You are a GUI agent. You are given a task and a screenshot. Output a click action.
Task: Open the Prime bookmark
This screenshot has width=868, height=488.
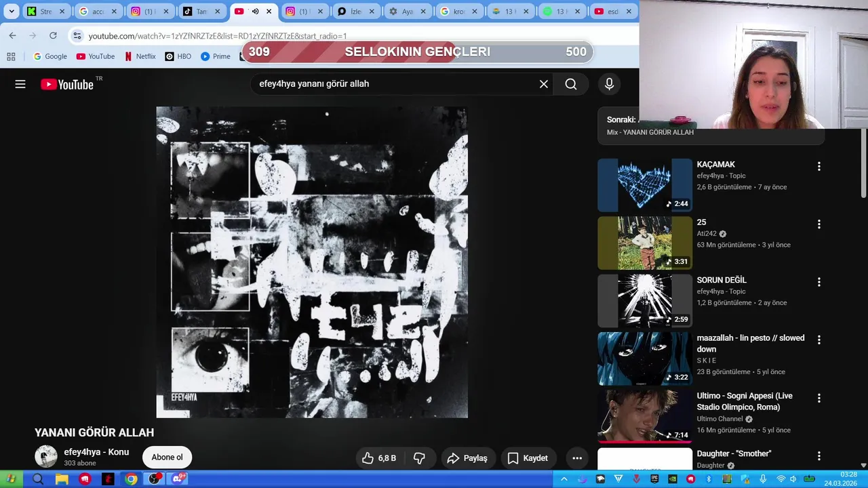tap(216, 57)
